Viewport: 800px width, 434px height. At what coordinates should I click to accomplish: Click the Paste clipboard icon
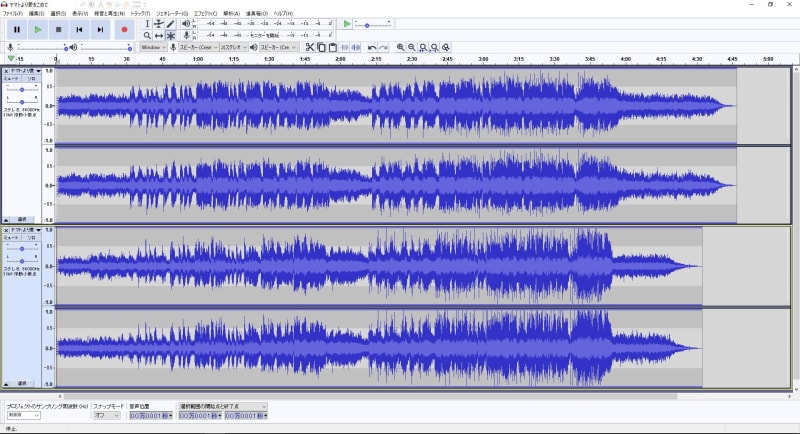point(333,47)
